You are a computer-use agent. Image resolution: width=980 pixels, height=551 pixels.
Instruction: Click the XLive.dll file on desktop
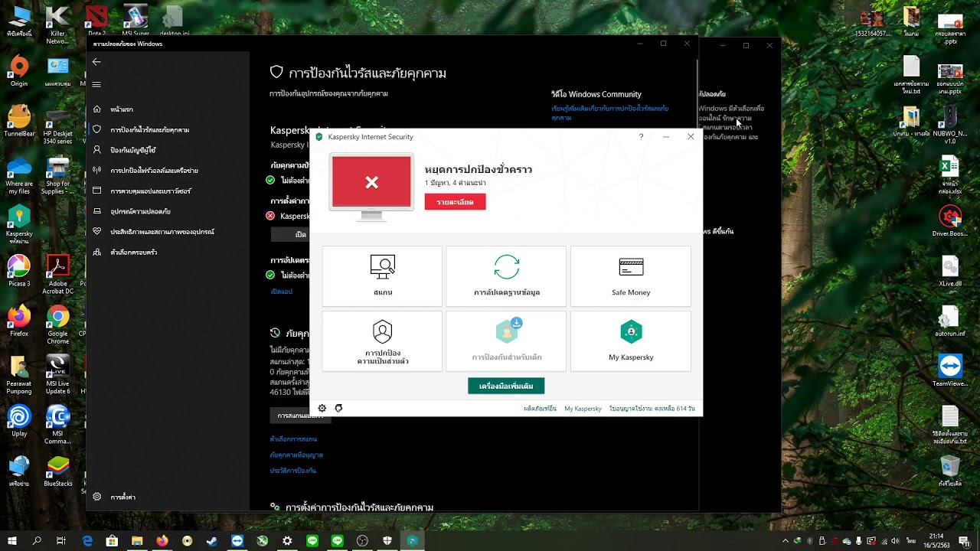(x=949, y=272)
